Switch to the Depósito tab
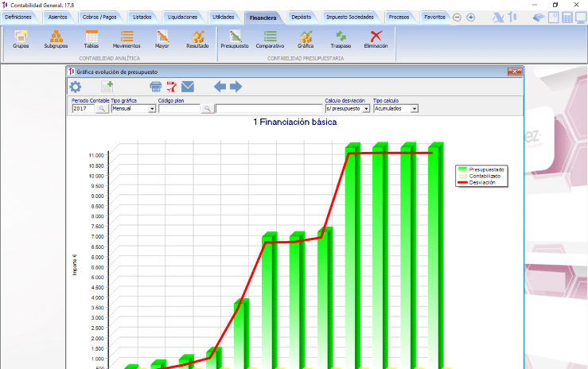The height and width of the screenshot is (369, 588). [302, 17]
